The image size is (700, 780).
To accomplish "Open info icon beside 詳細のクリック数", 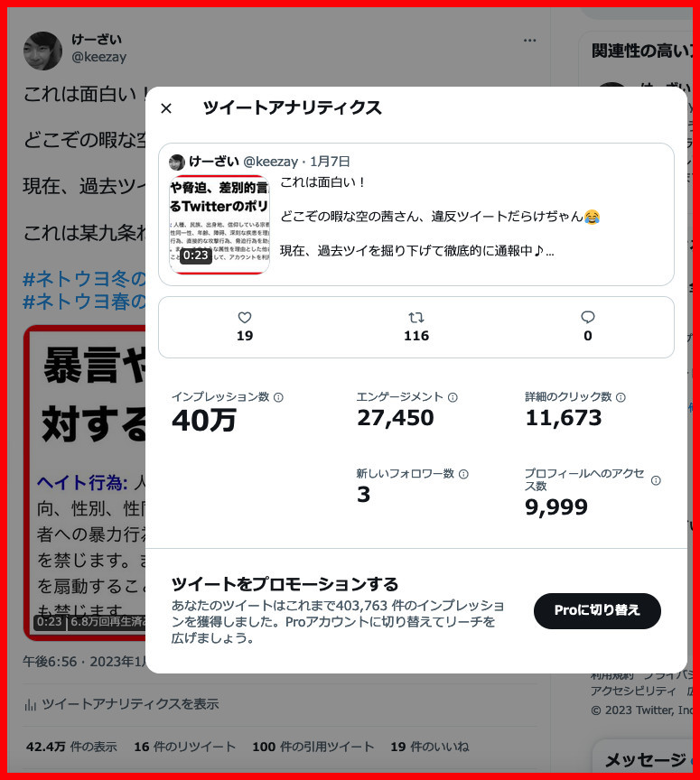I will point(621,397).
